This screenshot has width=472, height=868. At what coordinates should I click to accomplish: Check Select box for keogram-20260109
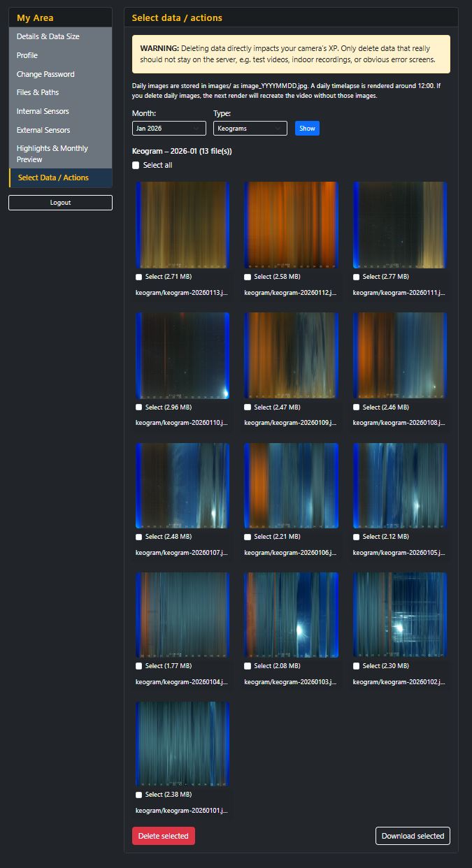pos(248,407)
